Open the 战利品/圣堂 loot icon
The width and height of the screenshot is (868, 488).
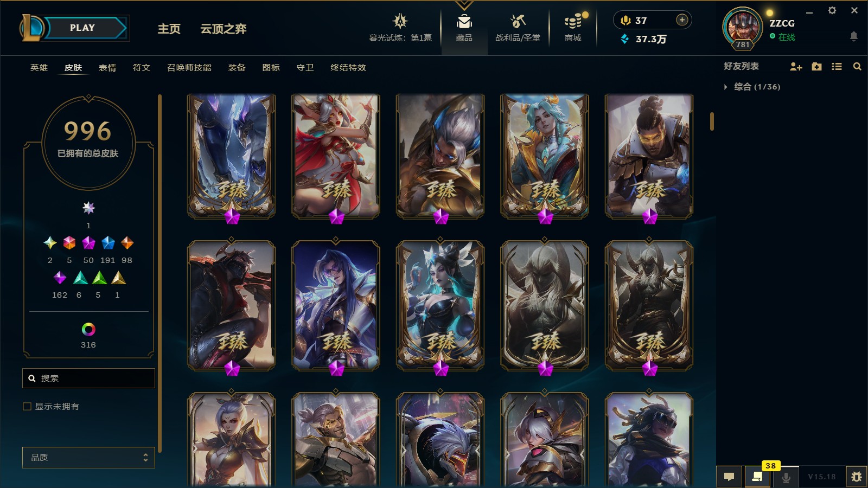coord(518,22)
